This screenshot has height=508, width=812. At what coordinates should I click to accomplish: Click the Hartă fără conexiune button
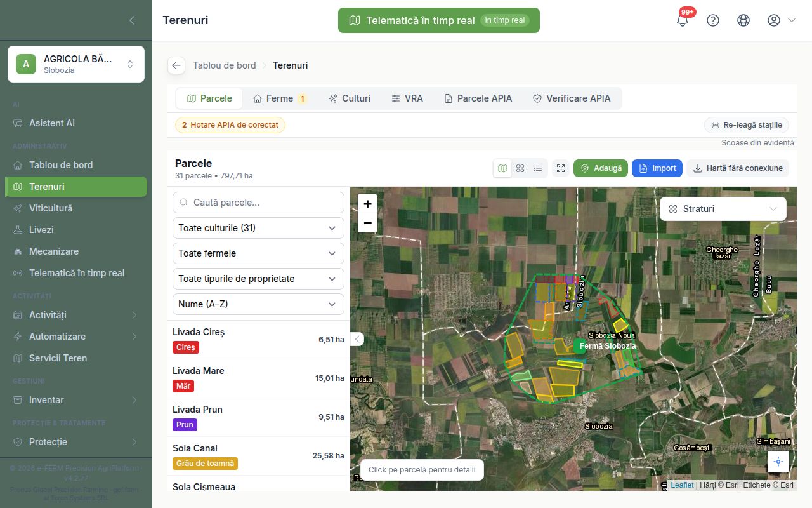(x=738, y=168)
